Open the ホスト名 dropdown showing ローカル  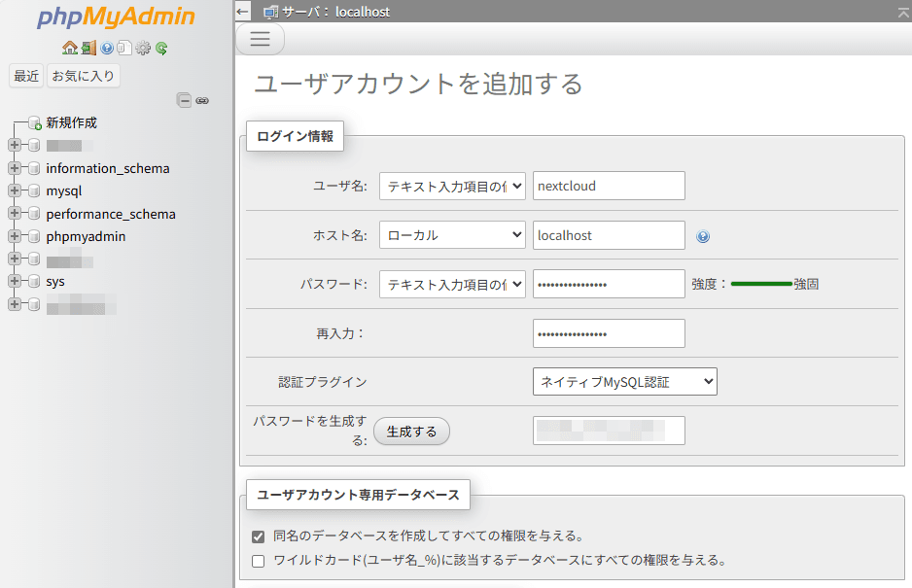[452, 235]
